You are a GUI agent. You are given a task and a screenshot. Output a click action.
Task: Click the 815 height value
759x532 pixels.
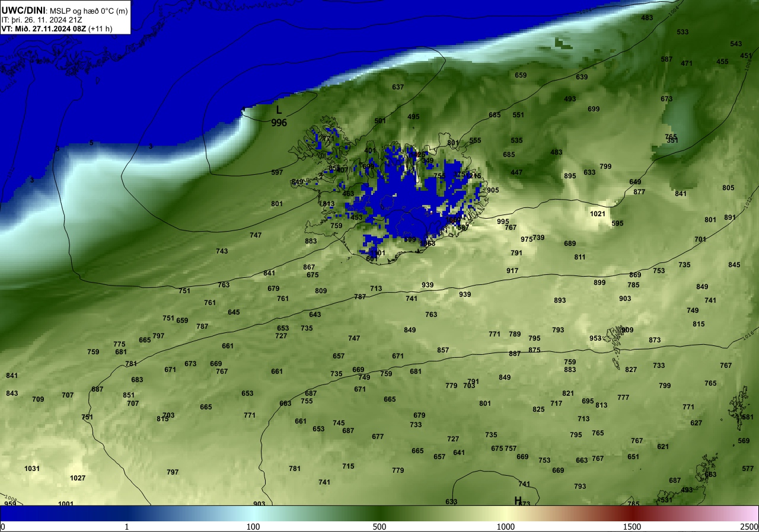click(x=699, y=324)
